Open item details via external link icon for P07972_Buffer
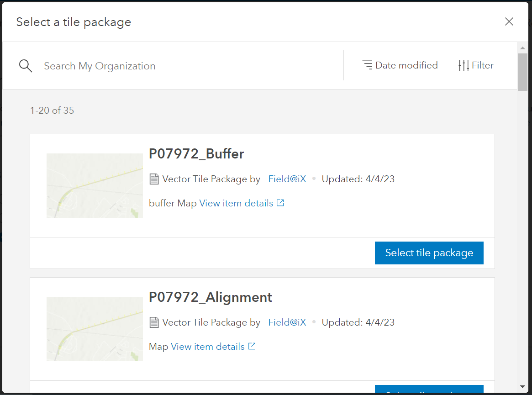Screen dimensions: 532x395 (280, 202)
